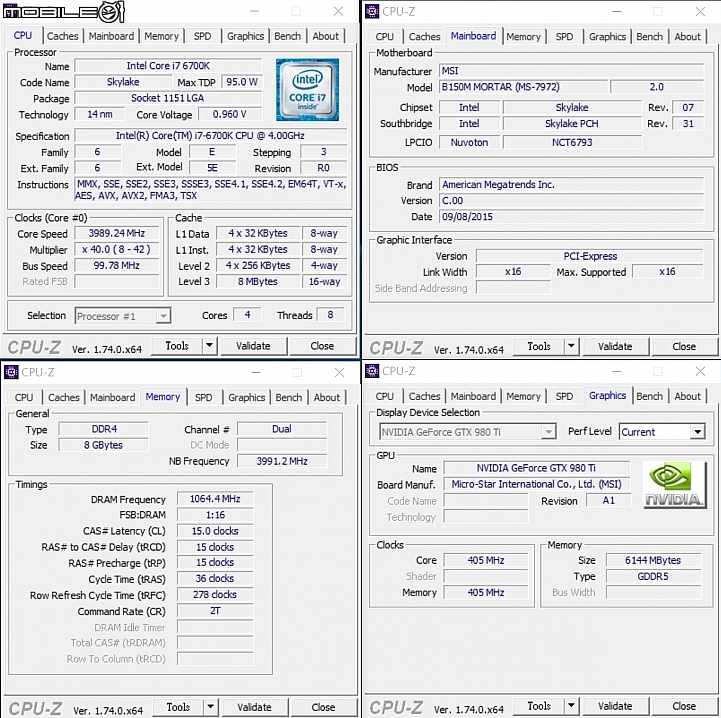Screen dimensions: 721x718
Task: Click Tools button in Memory window
Action: tap(178, 707)
